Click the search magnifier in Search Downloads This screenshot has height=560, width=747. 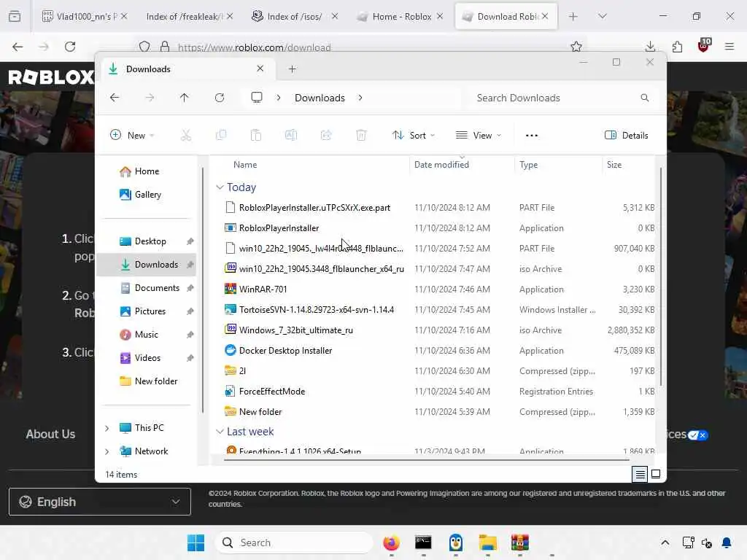[645, 98]
